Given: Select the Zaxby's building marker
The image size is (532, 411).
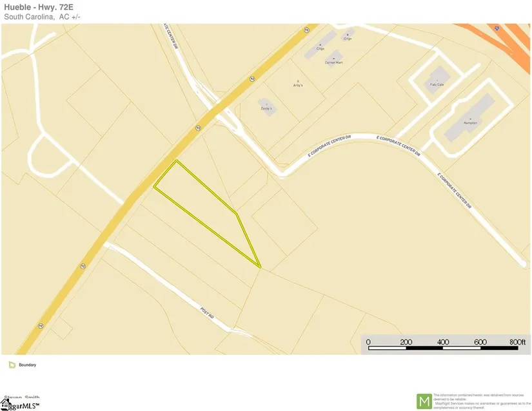Looking at the screenshot, I should (x=267, y=107).
